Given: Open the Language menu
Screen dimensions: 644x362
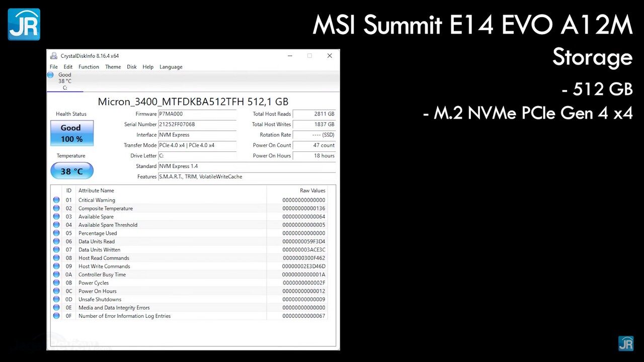Looking at the screenshot, I should 171,66.
